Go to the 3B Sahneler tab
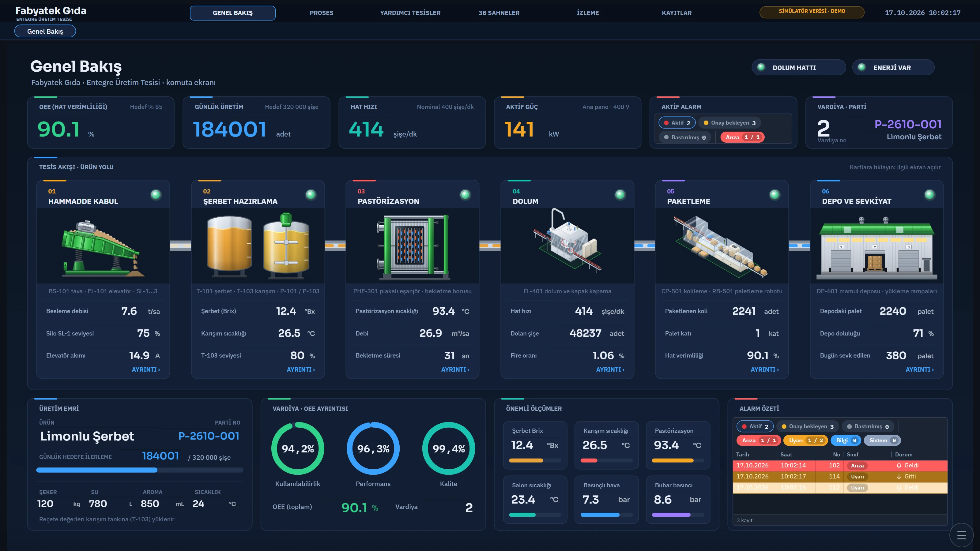 click(x=499, y=13)
